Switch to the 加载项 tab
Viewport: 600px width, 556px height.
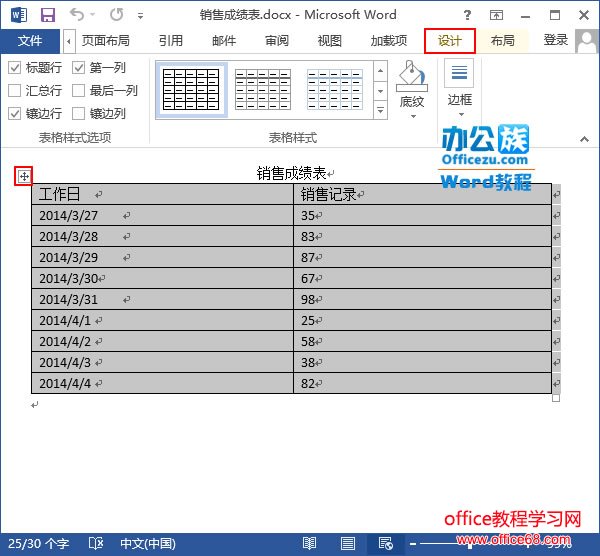388,41
